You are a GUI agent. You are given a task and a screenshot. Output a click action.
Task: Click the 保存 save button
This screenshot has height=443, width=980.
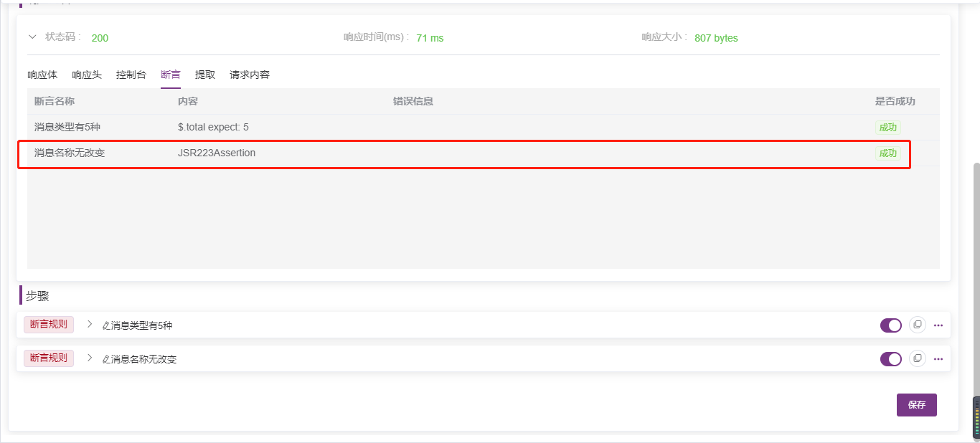(916, 404)
